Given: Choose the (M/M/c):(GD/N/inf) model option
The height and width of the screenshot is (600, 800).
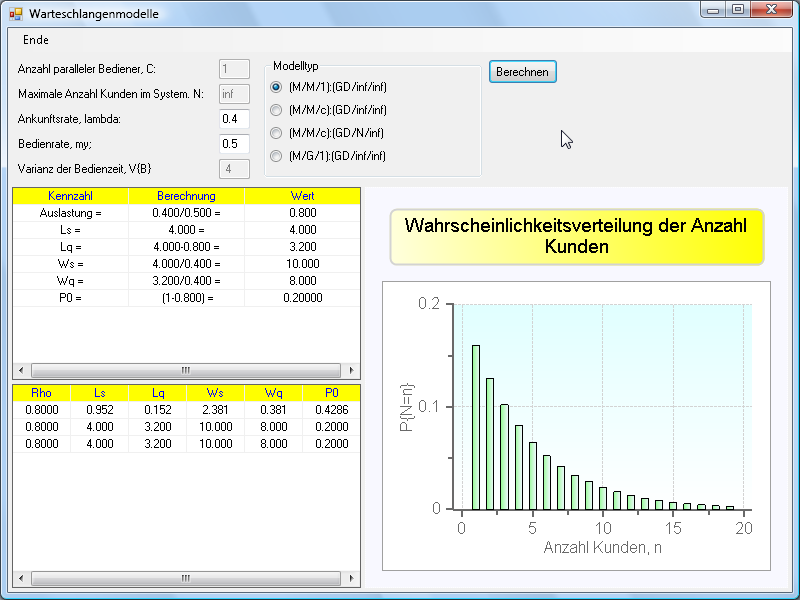Looking at the screenshot, I should coord(276,133).
